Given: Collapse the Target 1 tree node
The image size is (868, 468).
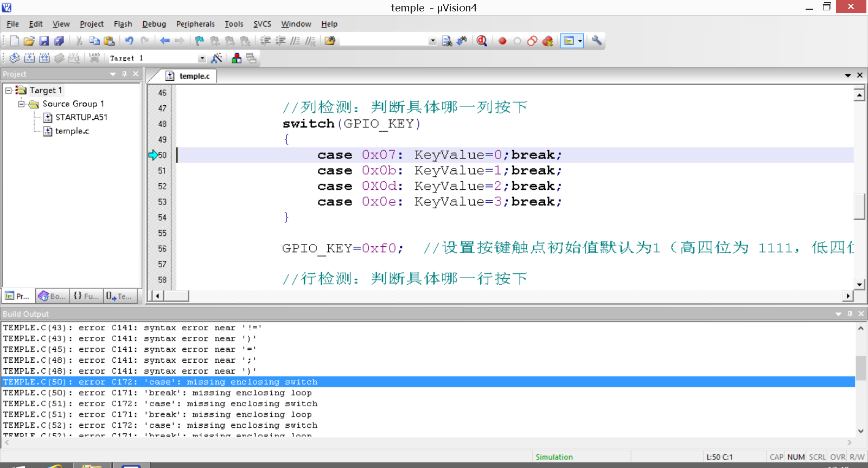Looking at the screenshot, I should click(9, 90).
